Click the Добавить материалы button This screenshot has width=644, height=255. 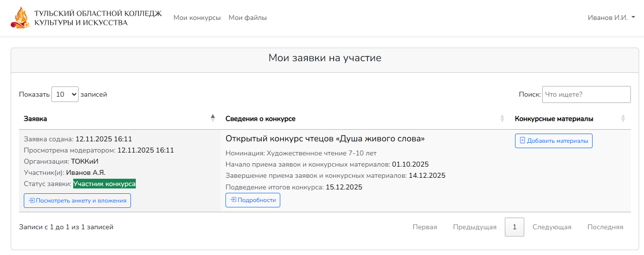(553, 141)
